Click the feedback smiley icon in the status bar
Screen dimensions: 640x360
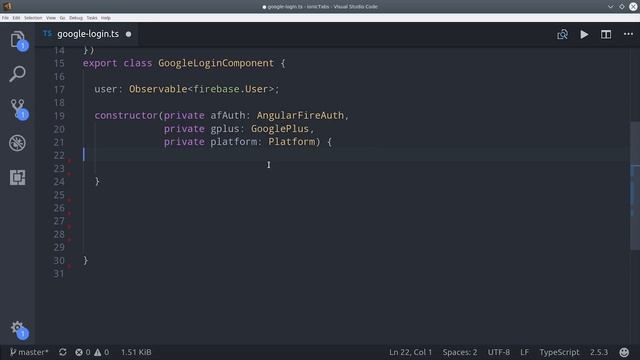click(x=624, y=352)
